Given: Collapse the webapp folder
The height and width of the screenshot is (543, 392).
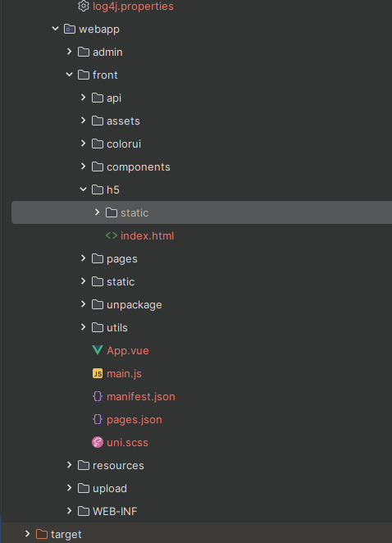Looking at the screenshot, I should point(55,29).
